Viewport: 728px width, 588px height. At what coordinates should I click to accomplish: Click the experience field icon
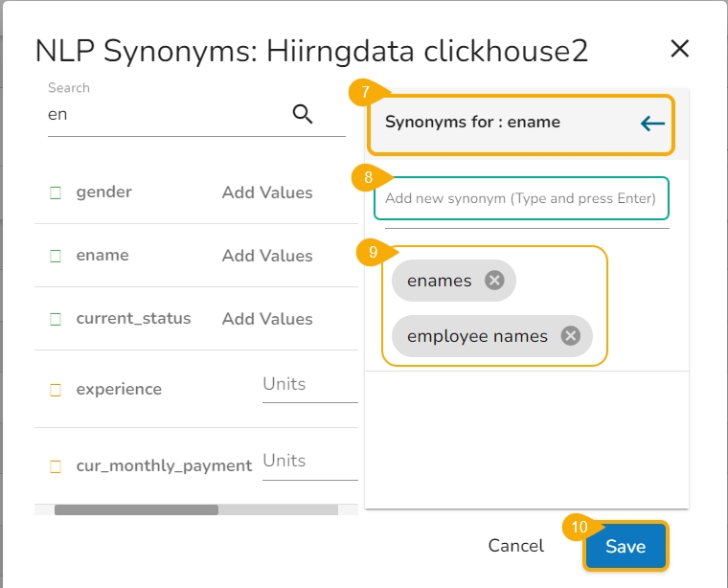[56, 390]
